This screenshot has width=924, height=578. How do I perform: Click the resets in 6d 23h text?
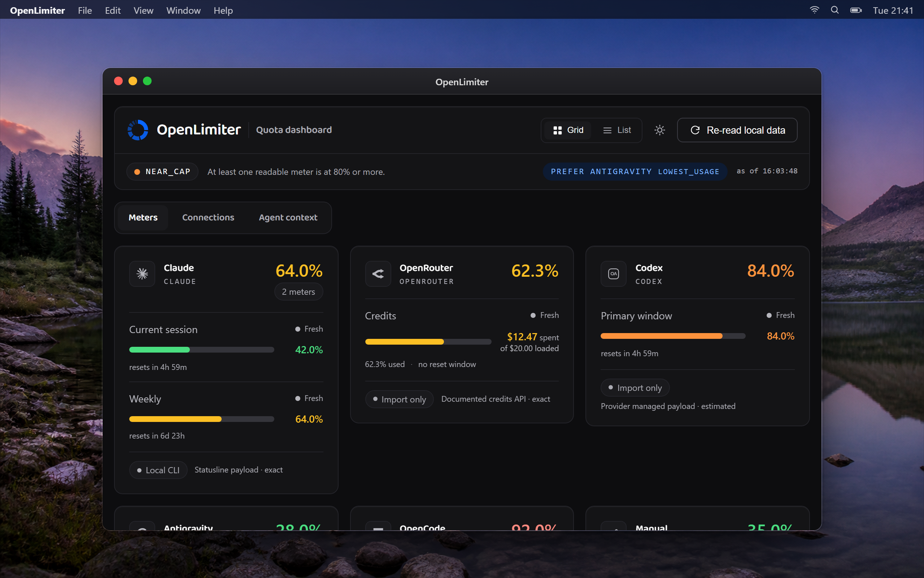click(x=157, y=436)
